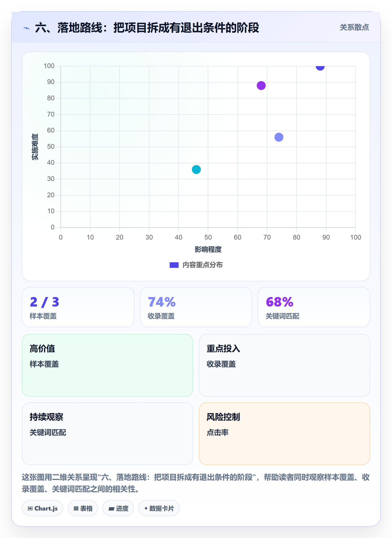Click the purple scatter data point
This screenshot has height=538, width=392.
(261, 85)
